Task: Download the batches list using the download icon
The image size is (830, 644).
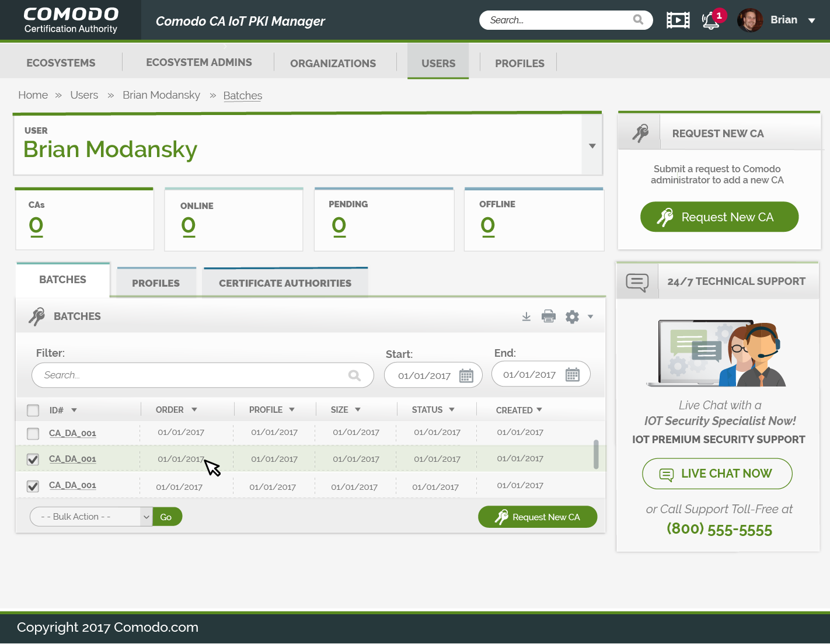Action: click(526, 316)
